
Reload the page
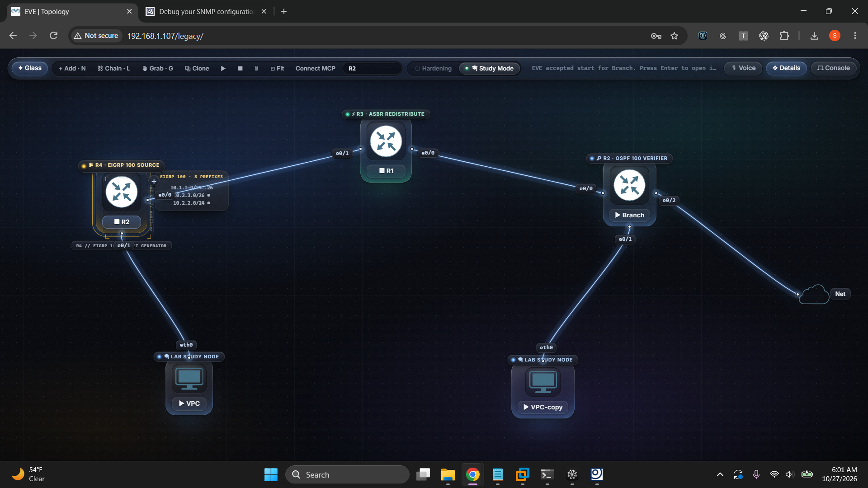pos(53,36)
